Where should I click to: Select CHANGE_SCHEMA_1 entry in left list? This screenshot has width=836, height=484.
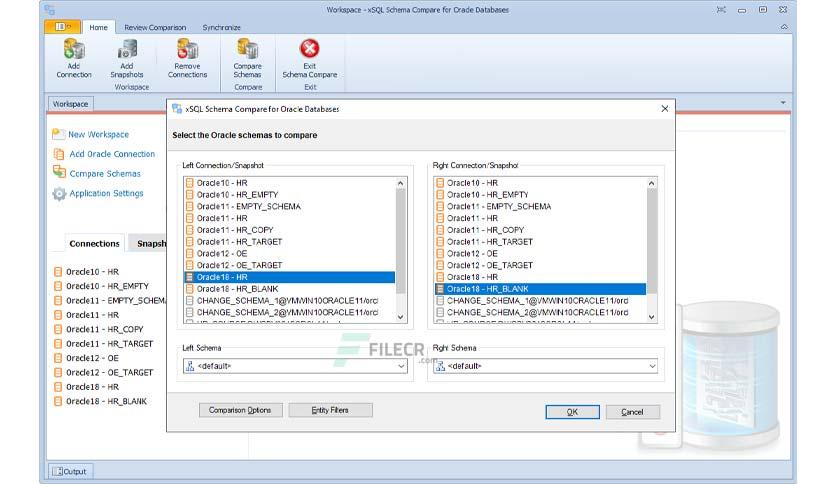[x=290, y=301]
